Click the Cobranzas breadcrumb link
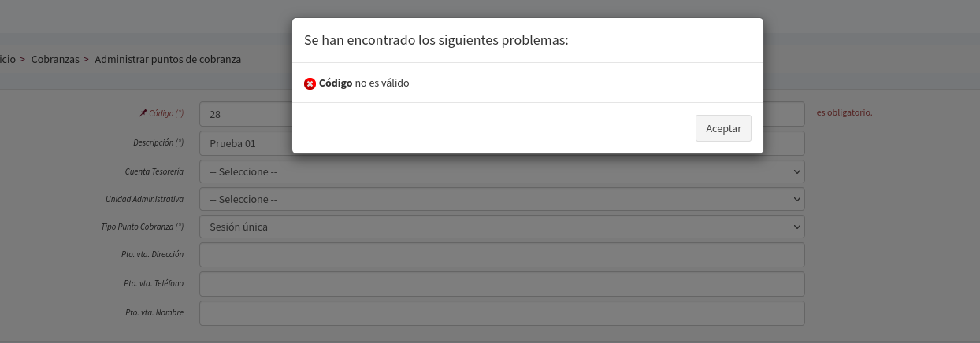 (55, 59)
